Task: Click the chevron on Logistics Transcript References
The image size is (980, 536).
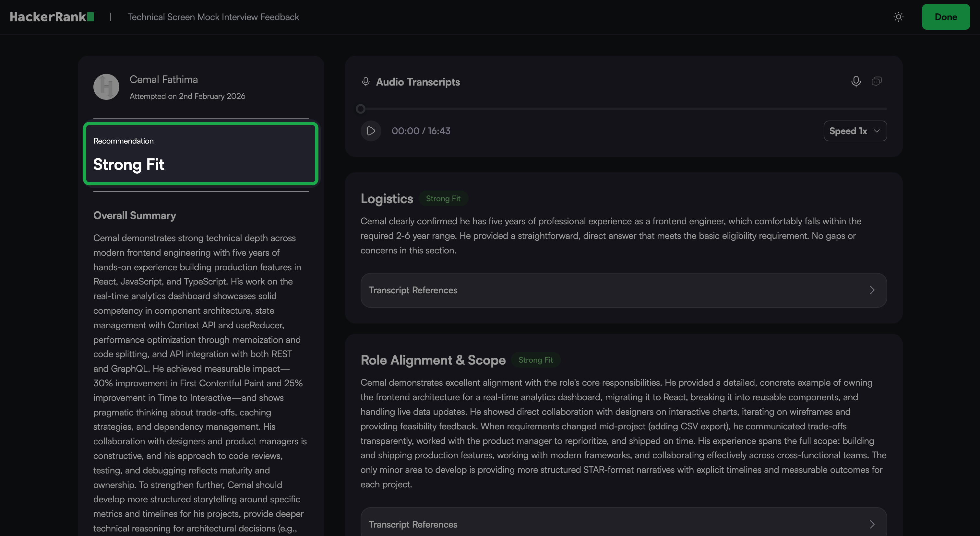Action: click(x=872, y=290)
